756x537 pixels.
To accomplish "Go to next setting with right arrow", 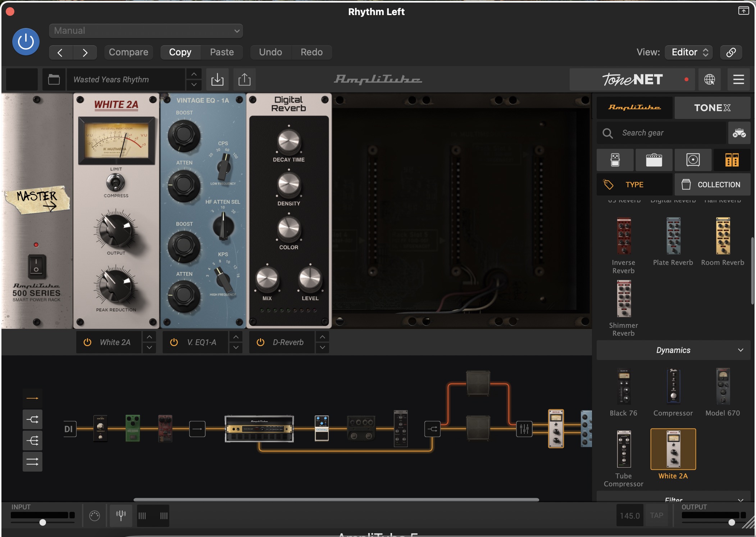I will [85, 52].
